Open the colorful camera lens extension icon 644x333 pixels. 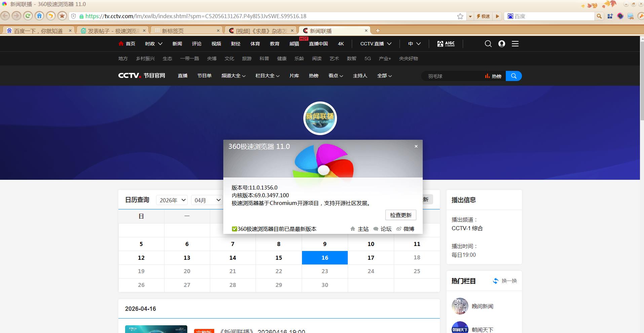(620, 16)
